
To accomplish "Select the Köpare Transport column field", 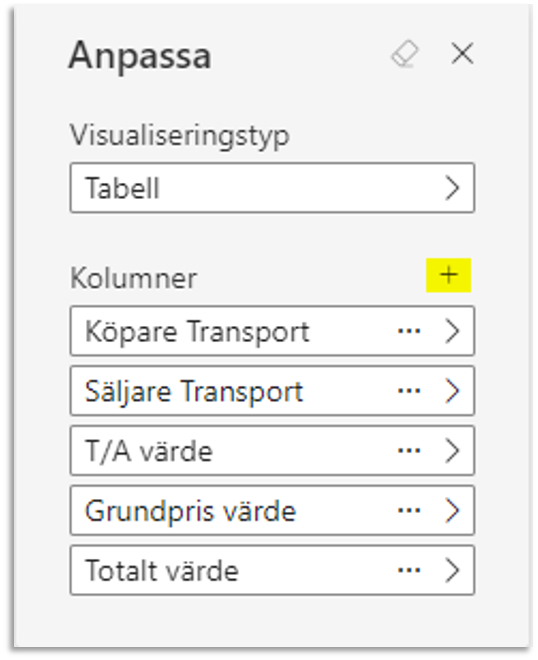I will click(x=272, y=331).
